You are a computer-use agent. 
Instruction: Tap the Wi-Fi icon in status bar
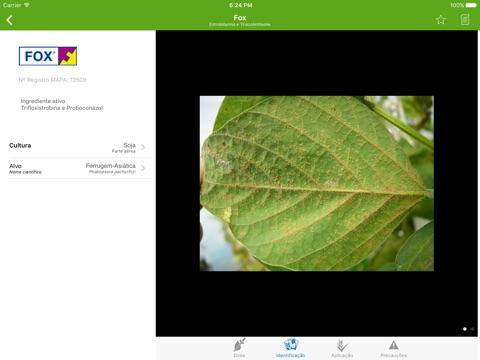[27, 5]
